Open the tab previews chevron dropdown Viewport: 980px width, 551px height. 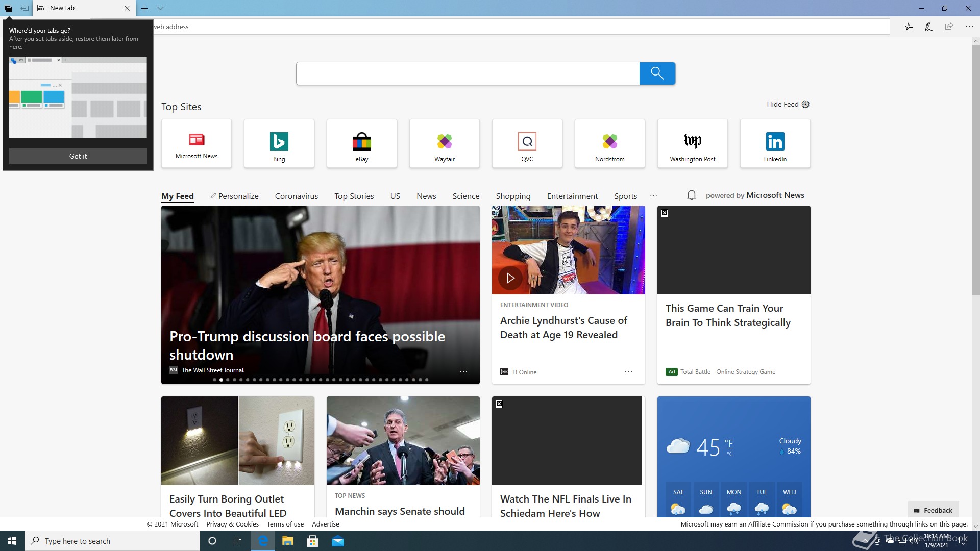pos(160,8)
